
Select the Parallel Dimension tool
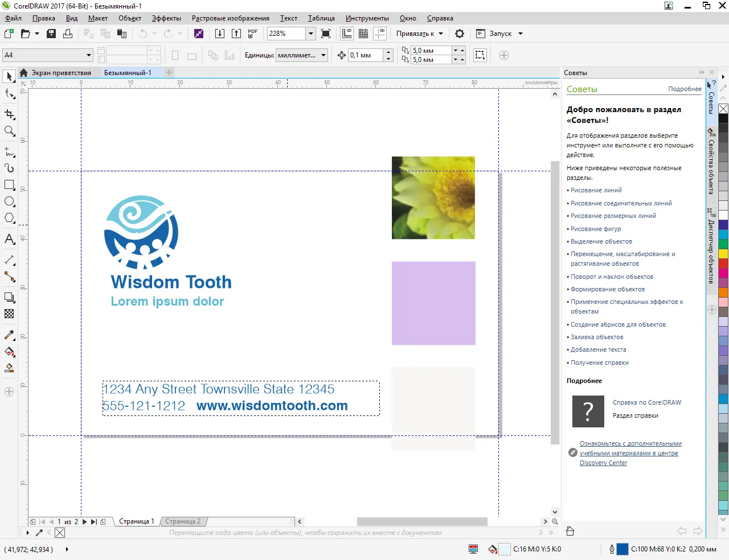(9, 260)
